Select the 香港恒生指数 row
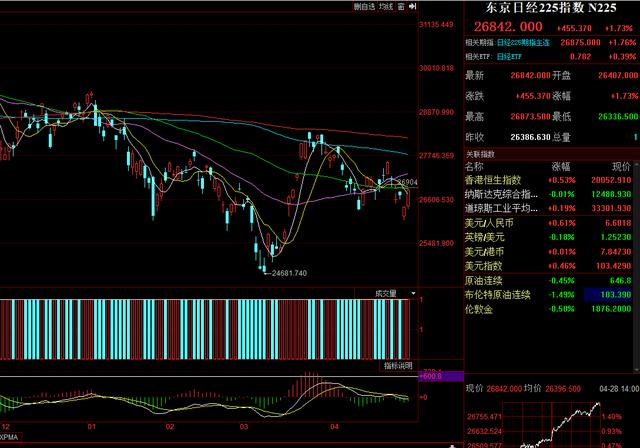 tap(548, 180)
